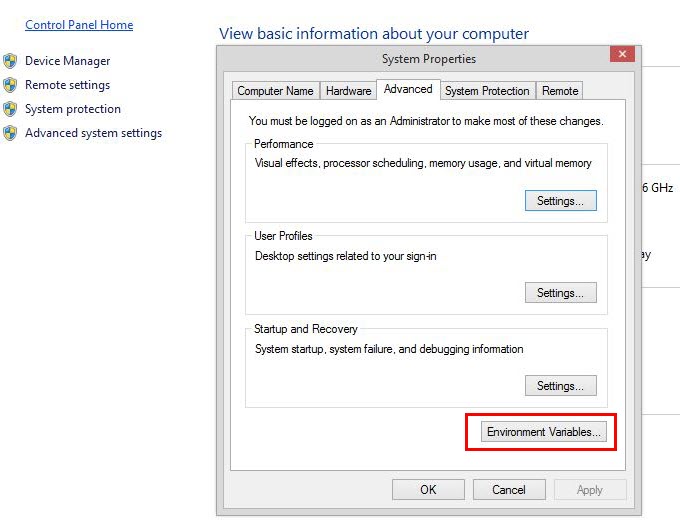Screen dimensions: 680x526
Task: Open the System Protection tab in dialog
Action: pos(487,91)
